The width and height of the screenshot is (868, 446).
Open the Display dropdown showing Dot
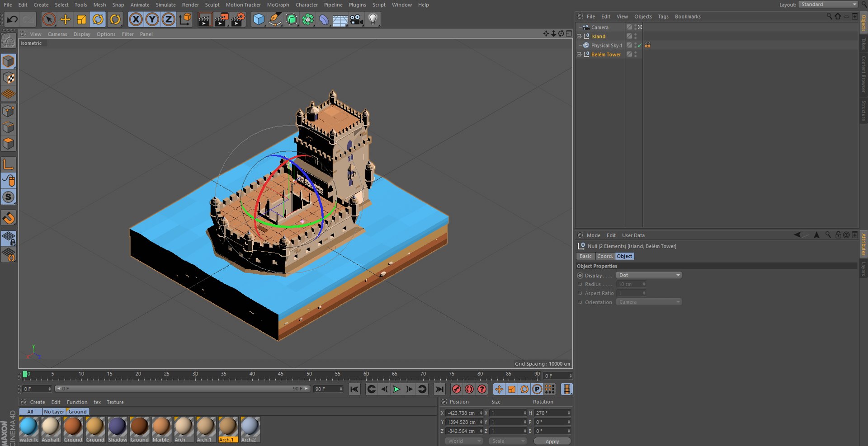pyautogui.click(x=649, y=275)
